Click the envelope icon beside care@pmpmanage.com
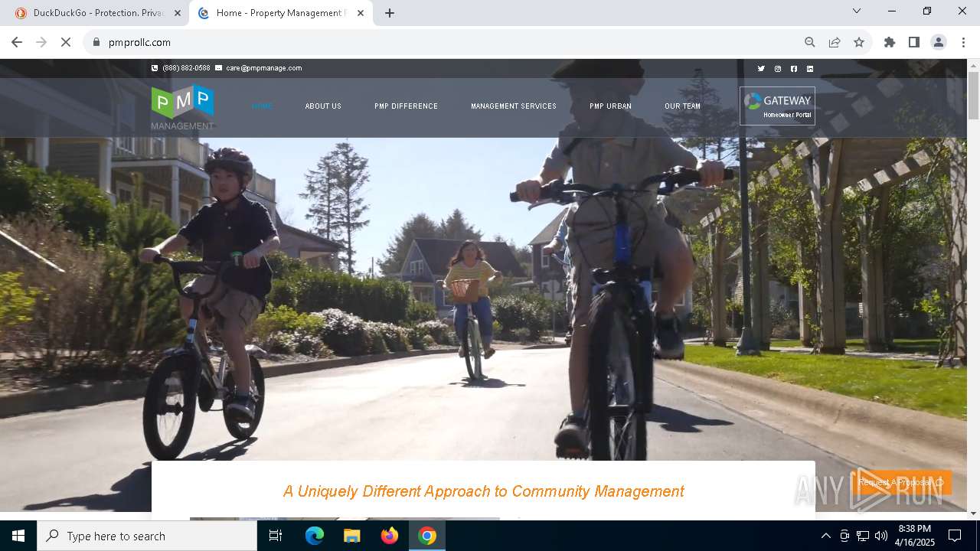 point(218,68)
